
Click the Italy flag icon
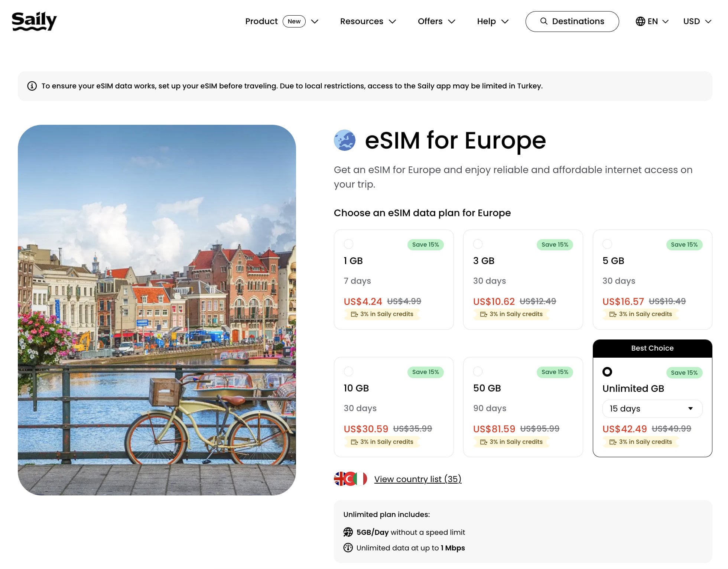click(361, 479)
